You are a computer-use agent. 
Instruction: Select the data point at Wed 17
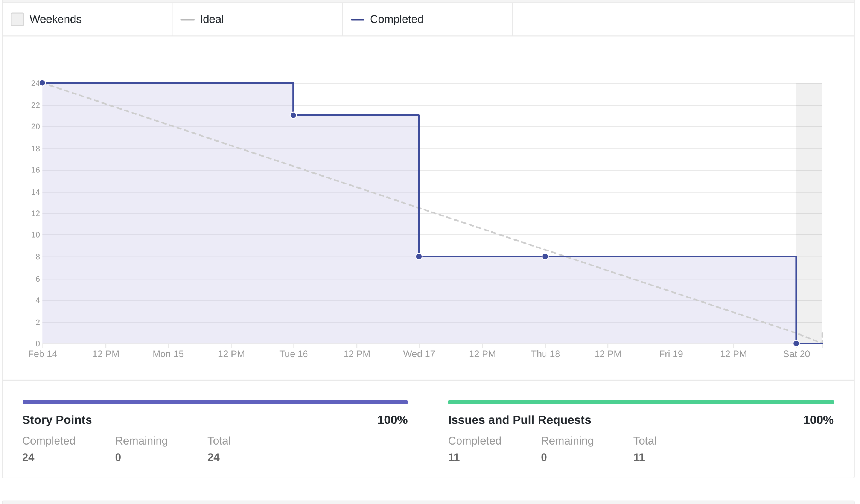[419, 257]
